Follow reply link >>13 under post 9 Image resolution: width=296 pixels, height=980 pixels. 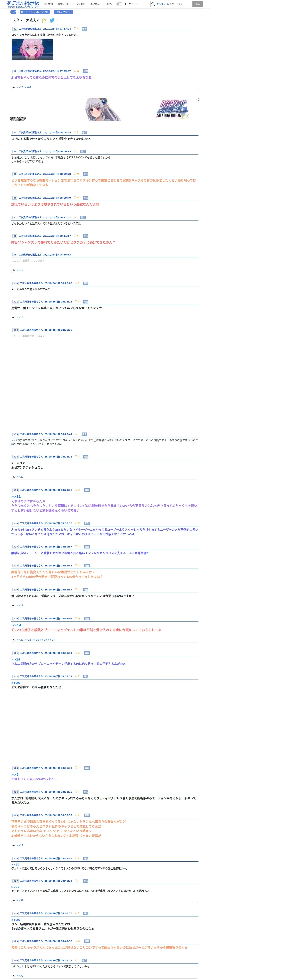(20, 270)
